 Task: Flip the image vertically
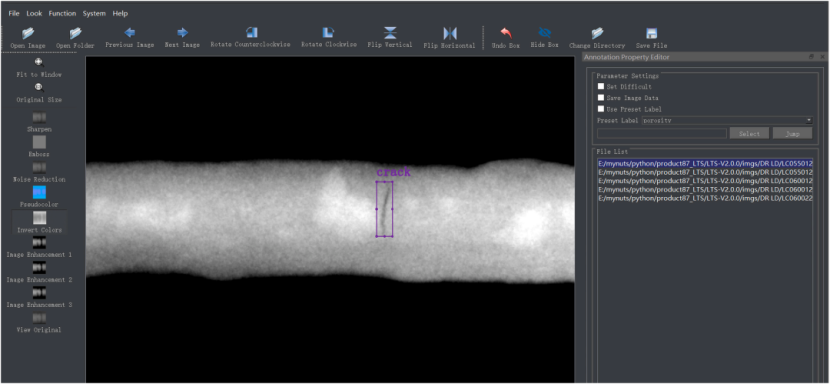pos(390,33)
